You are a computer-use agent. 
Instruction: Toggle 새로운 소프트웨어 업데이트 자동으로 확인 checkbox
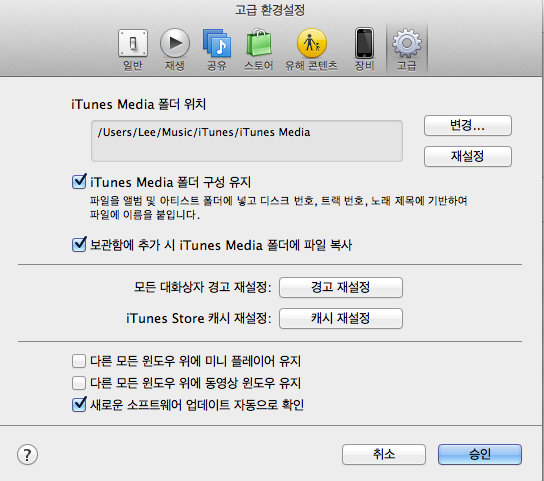[x=79, y=404]
